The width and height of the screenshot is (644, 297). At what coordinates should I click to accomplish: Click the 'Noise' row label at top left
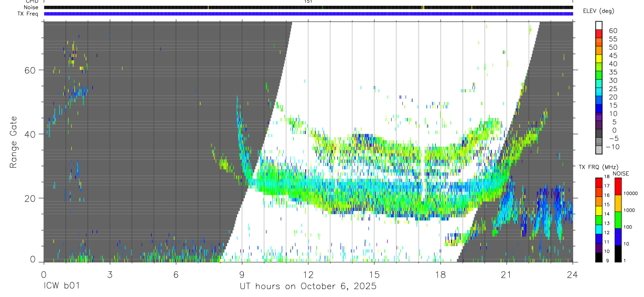31,7
